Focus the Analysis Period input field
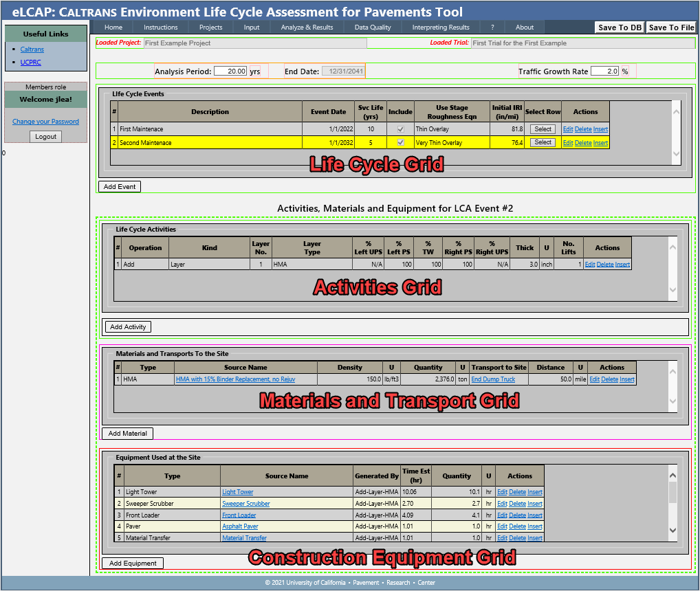 [x=230, y=71]
